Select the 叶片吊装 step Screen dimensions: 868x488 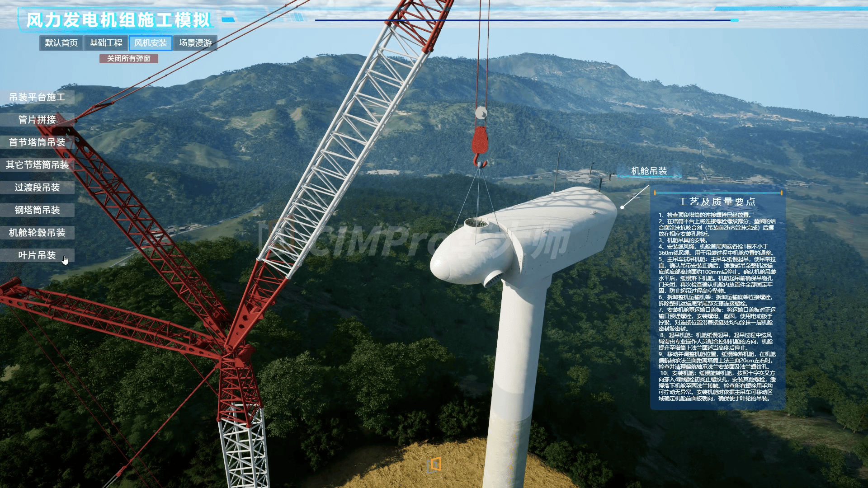pyautogui.click(x=37, y=255)
